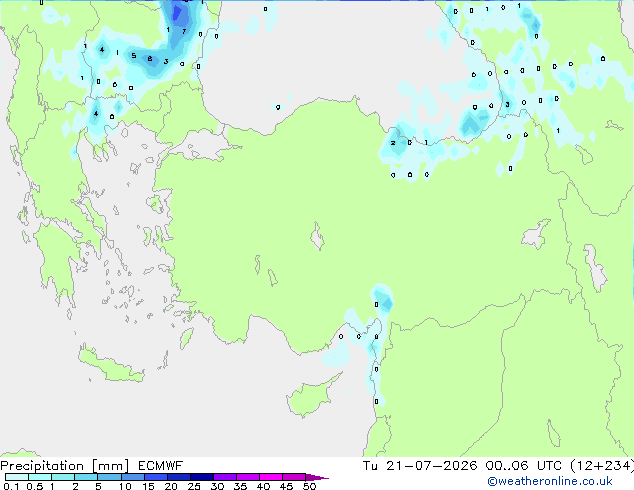Select the 'Precipitation [mm]' title text
The width and height of the screenshot is (634, 490).
(x=65, y=466)
